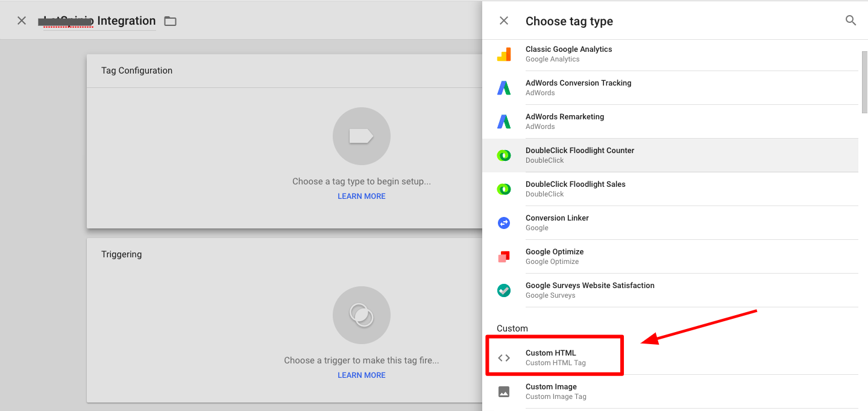Search tag types with magnifier icon
Viewport: 868px width, 411px height.
(851, 20)
